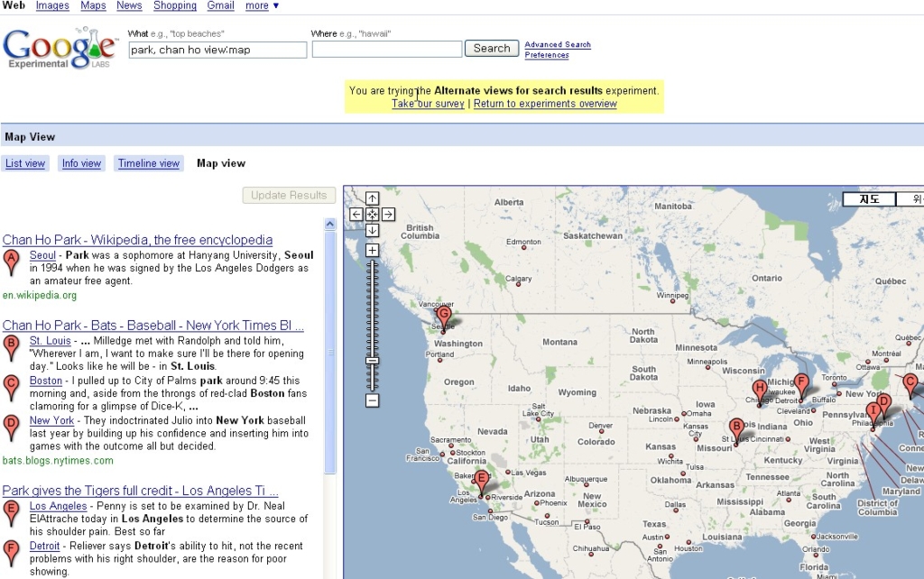This screenshot has width=924, height=579.
Task: Click marker F icon beside Detroit result
Action: click(11, 553)
